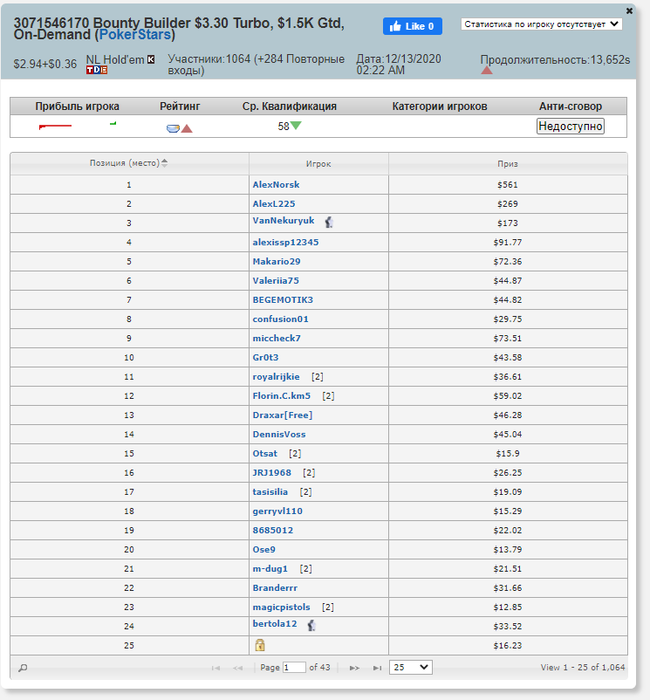The height and width of the screenshot is (700, 650).
Task: Click the Категории игроков header
Action: (x=440, y=106)
